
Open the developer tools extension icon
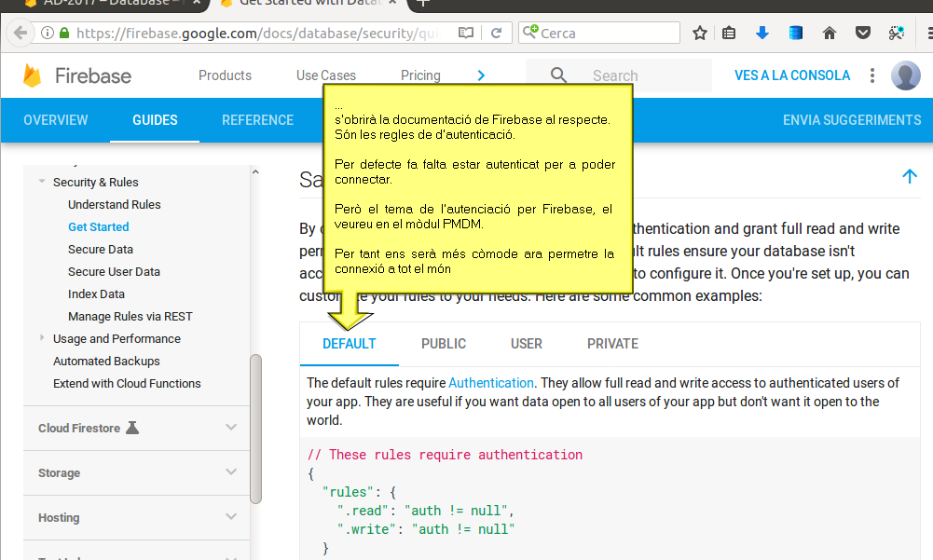897,33
